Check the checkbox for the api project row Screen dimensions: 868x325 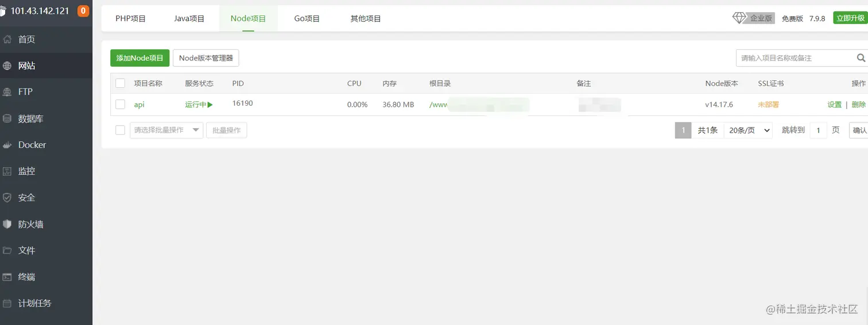[x=120, y=105]
